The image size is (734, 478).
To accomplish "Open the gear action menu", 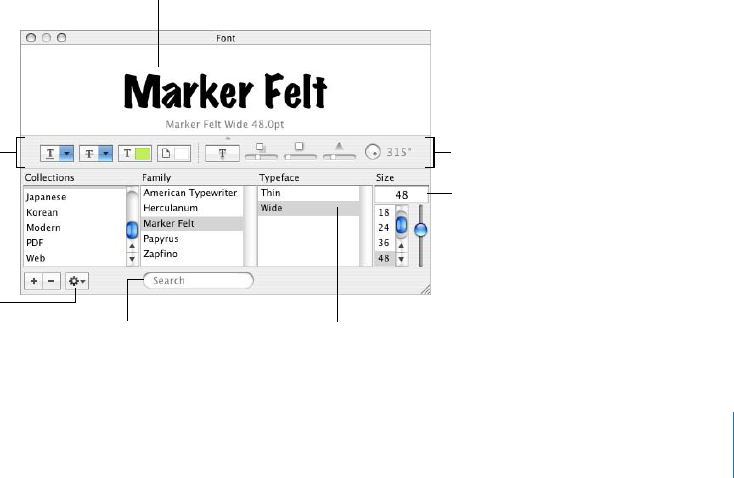I will click(x=77, y=281).
